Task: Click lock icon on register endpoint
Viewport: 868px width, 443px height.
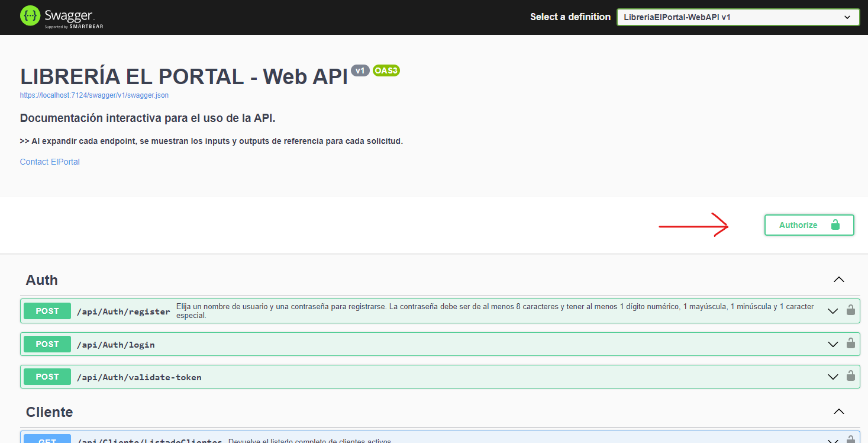Action: click(x=850, y=310)
